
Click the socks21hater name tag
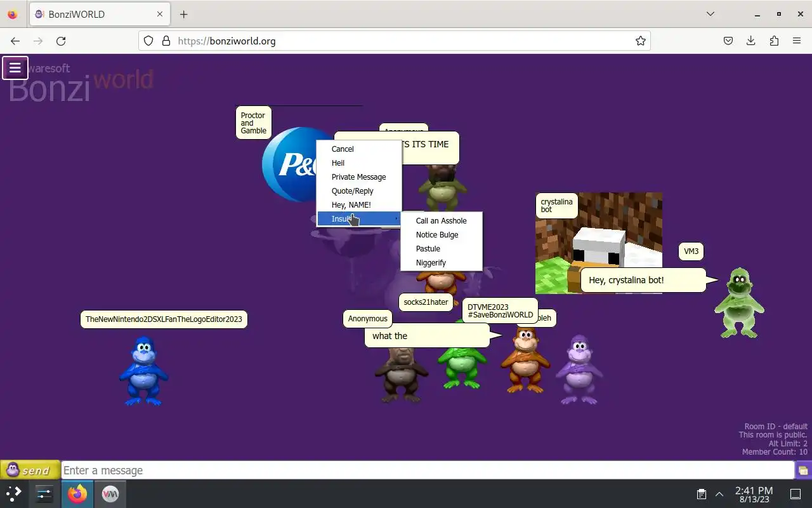click(x=426, y=302)
